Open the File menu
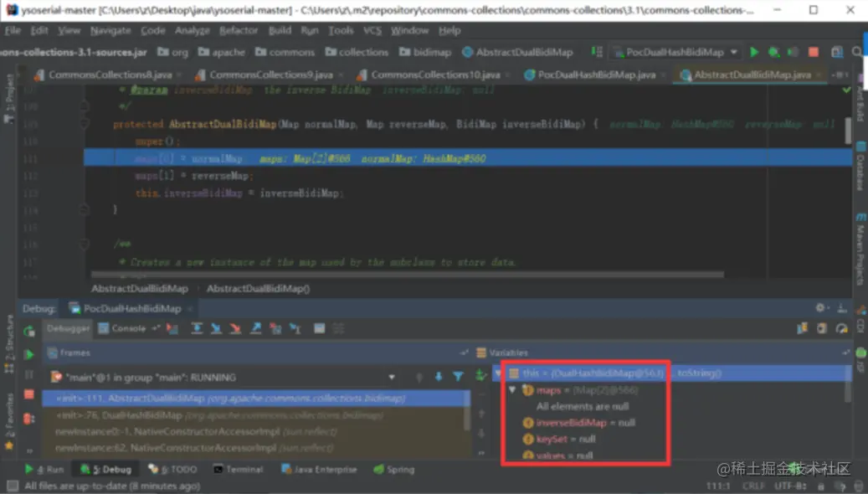Viewport: 868px width, 494px height. [x=13, y=30]
